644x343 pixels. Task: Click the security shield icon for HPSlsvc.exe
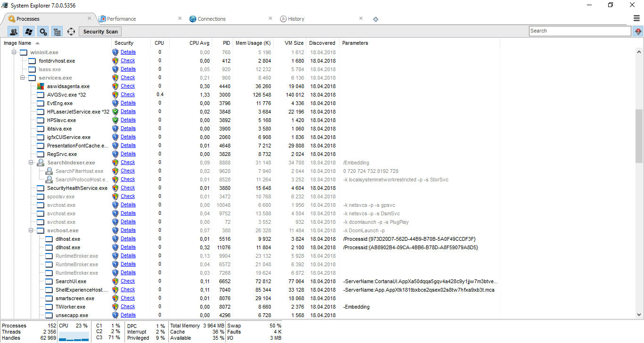(115, 120)
